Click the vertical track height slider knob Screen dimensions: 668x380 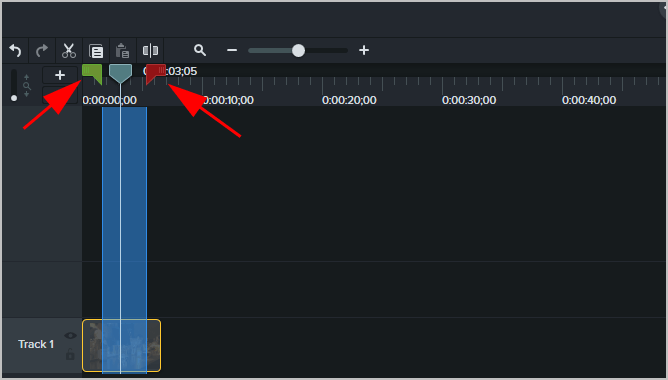14,98
